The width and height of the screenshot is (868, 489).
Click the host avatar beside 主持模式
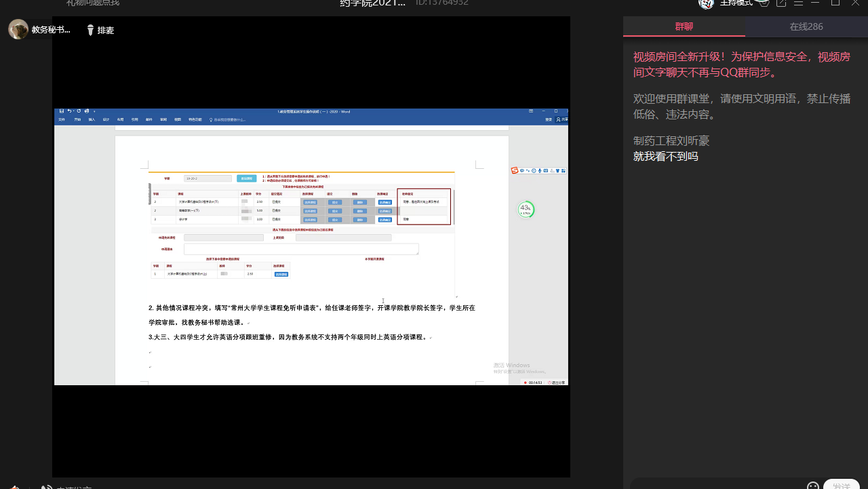[x=707, y=3]
